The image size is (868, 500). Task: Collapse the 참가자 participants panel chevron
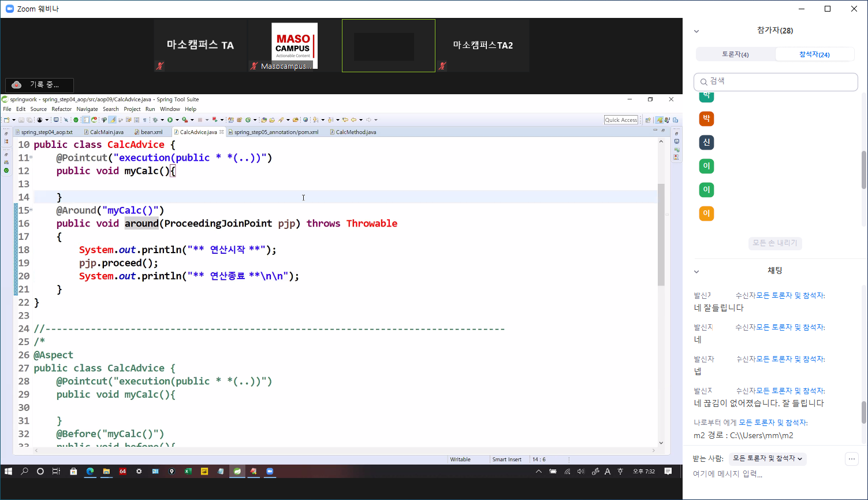click(696, 31)
